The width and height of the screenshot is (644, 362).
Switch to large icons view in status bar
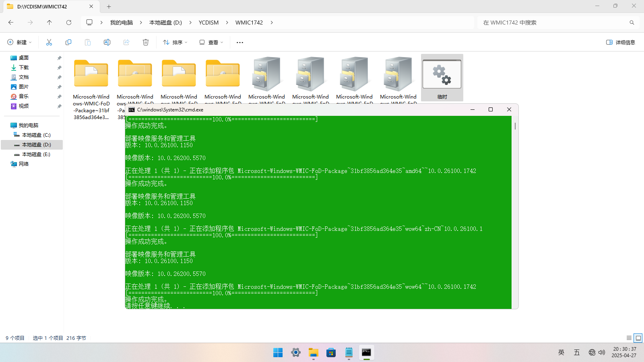point(638,338)
